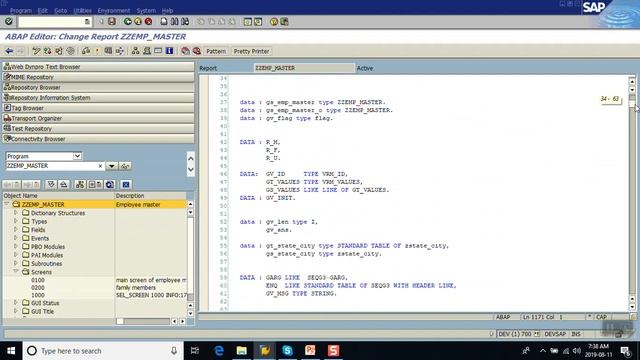Click the Pattern button
The height and width of the screenshot is (360, 640).
click(x=216, y=51)
